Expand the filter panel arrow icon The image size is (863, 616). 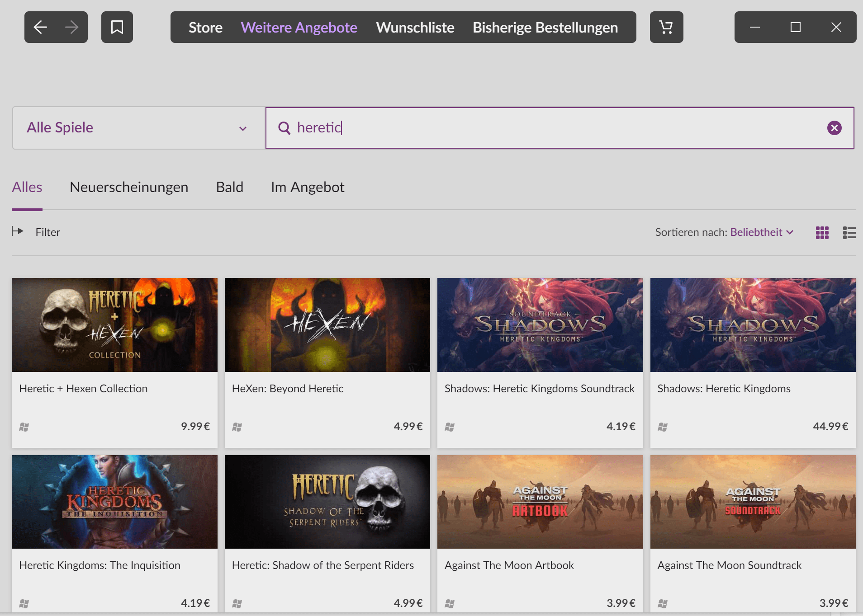[17, 231]
